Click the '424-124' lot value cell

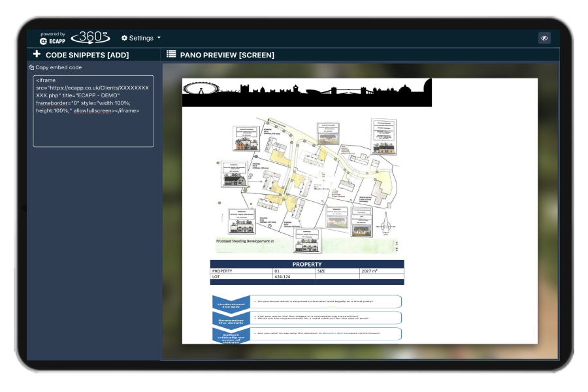pos(294,276)
